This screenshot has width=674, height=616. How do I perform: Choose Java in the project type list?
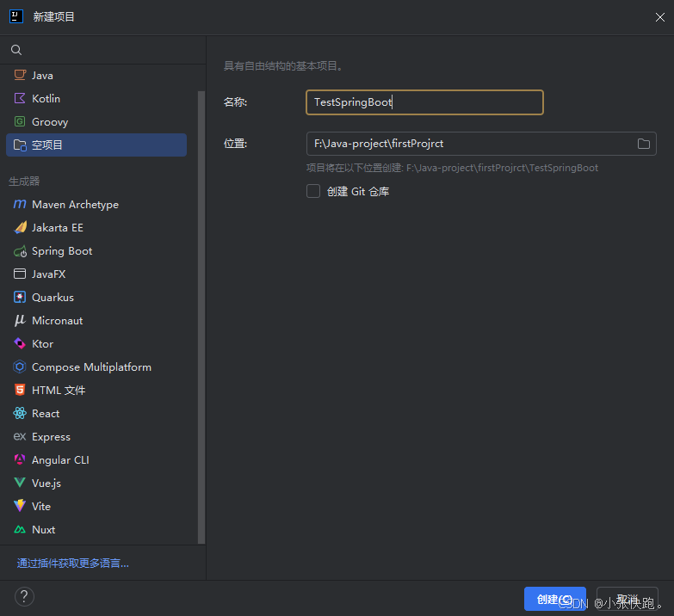(96, 75)
